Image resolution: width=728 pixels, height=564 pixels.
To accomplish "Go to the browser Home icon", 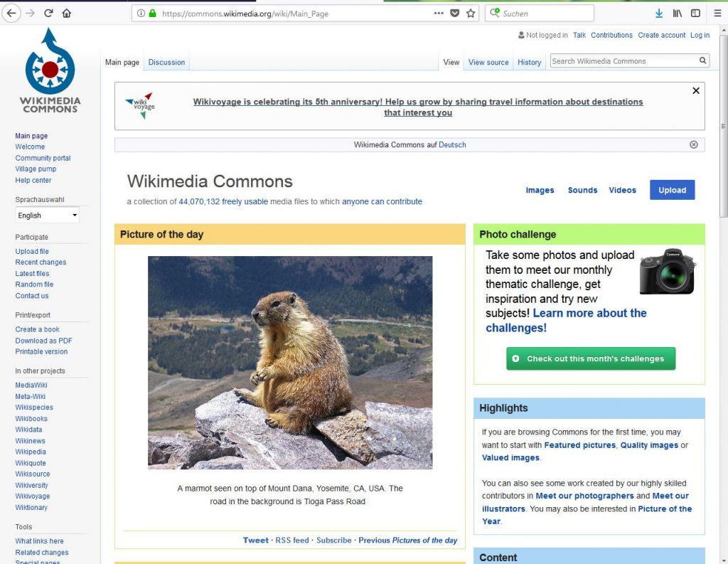I will click(66, 13).
